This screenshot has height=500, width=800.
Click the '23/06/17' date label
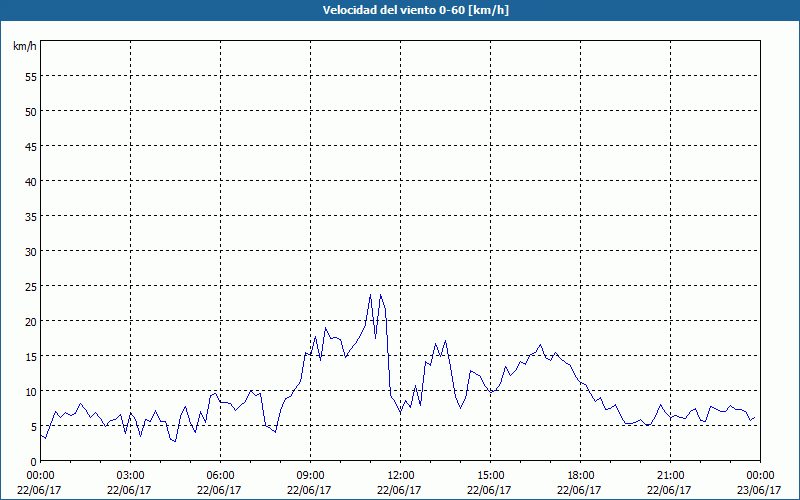[759, 490]
